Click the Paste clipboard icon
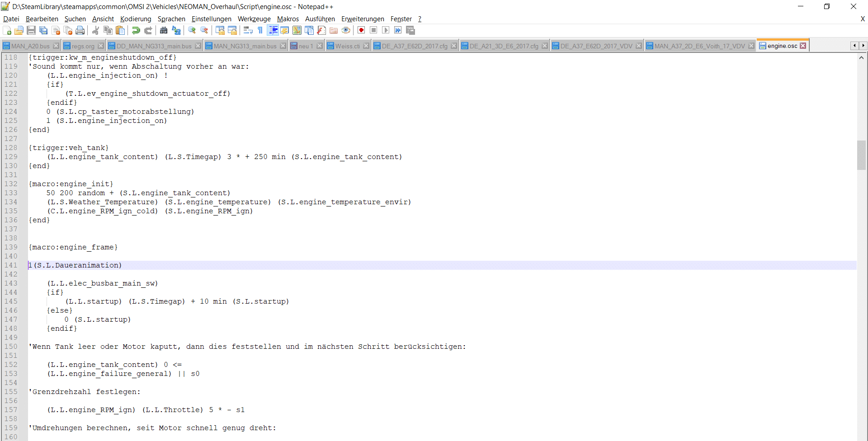Image resolution: width=868 pixels, height=441 pixels. [x=120, y=30]
